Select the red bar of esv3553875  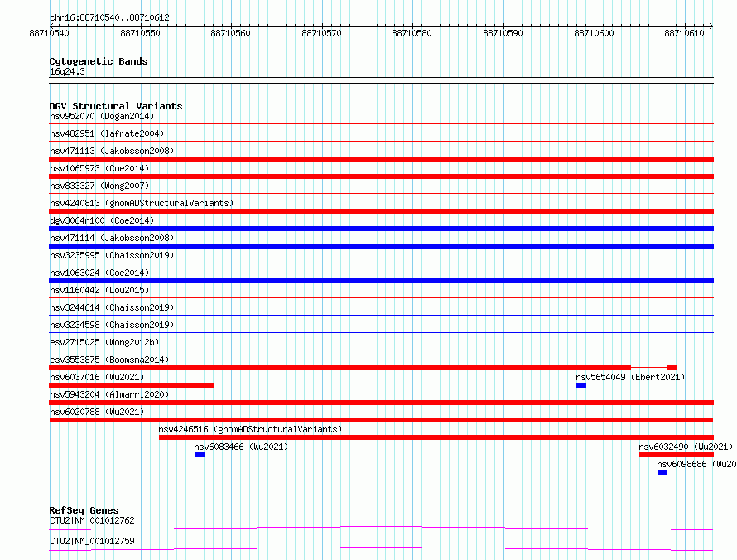tap(363, 368)
